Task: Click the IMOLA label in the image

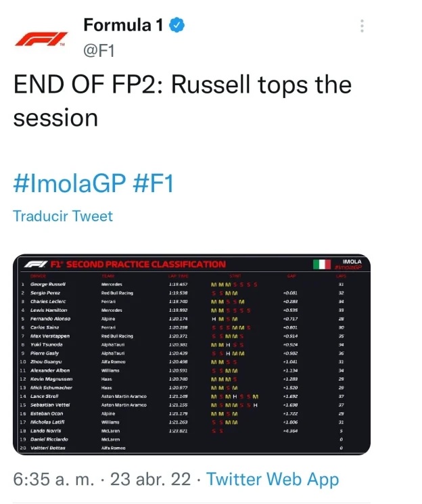Action: pyautogui.click(x=352, y=261)
